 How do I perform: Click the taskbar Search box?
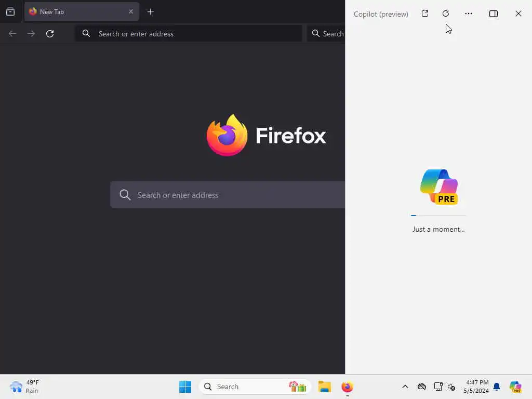point(255,387)
